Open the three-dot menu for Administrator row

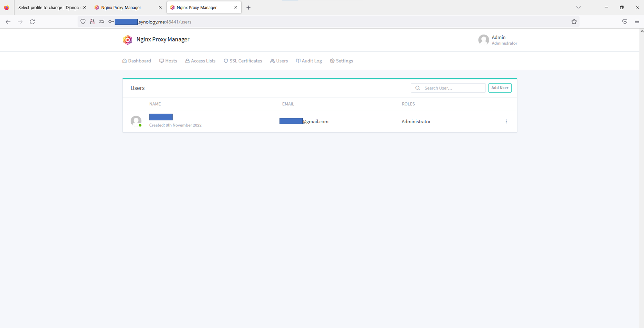506,121
